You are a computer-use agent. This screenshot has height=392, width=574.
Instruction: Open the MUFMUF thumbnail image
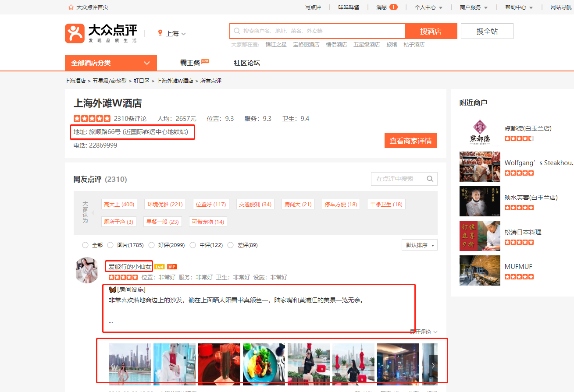tap(480, 270)
